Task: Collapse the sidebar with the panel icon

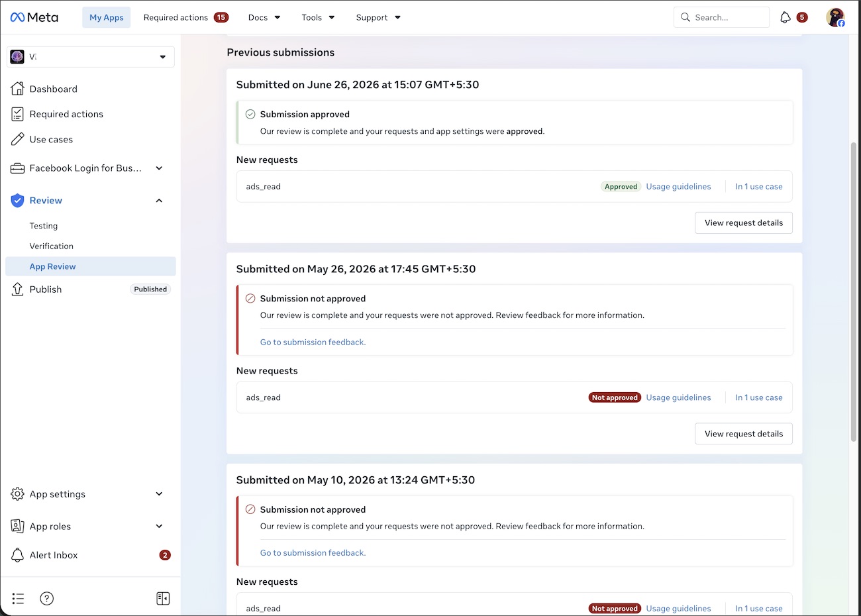Action: point(163,599)
